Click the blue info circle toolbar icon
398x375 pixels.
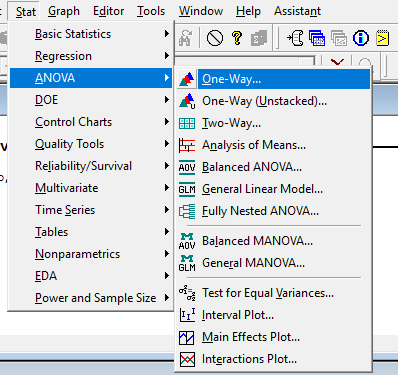pos(361,38)
